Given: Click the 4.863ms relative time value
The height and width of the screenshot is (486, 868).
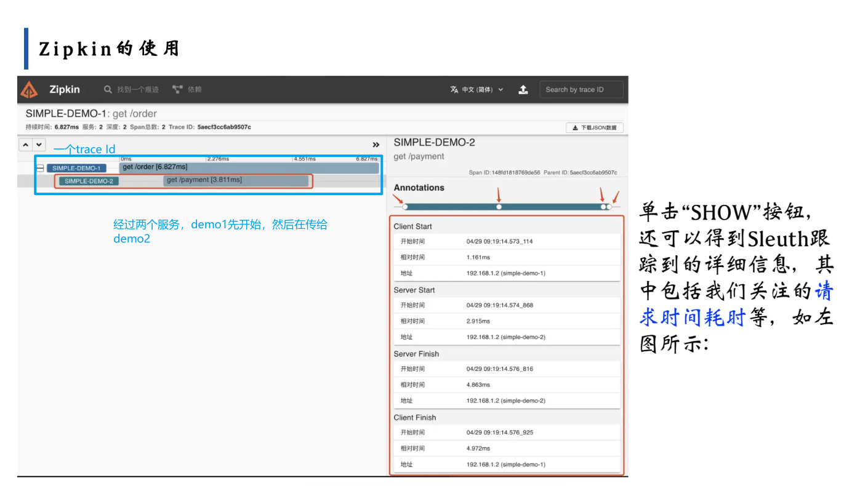Looking at the screenshot, I should (x=478, y=384).
